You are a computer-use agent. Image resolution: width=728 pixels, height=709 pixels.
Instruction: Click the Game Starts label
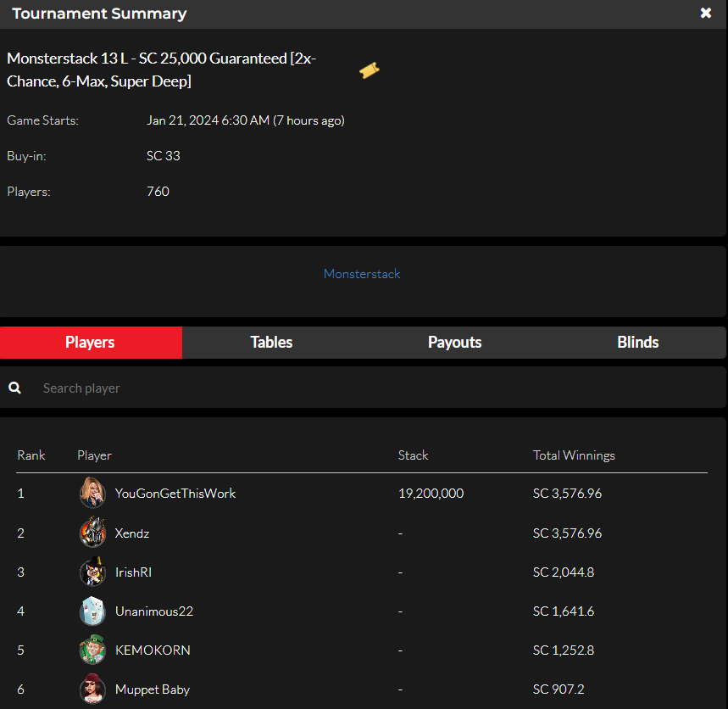[42, 120]
